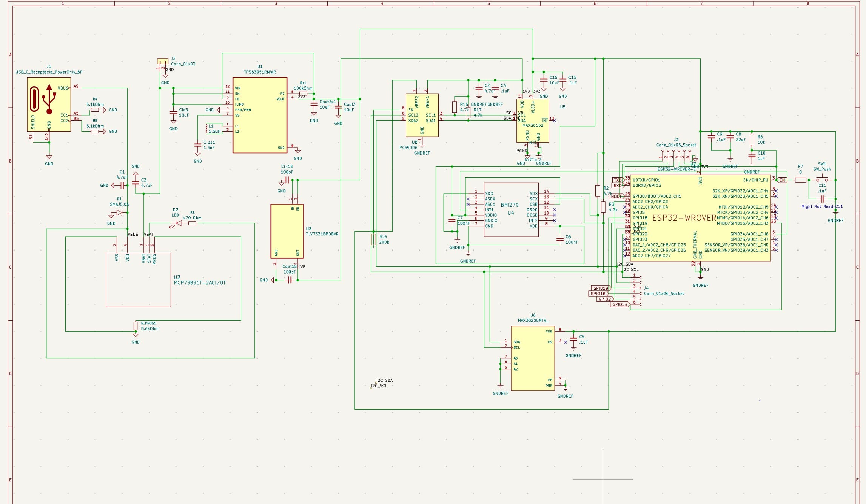Select the Cin3 capacitor symbol

point(173,112)
